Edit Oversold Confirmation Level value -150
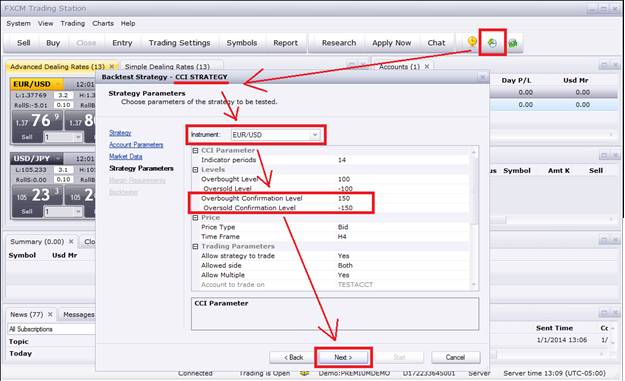Image resolution: width=625 pixels, height=381 pixels. click(345, 208)
